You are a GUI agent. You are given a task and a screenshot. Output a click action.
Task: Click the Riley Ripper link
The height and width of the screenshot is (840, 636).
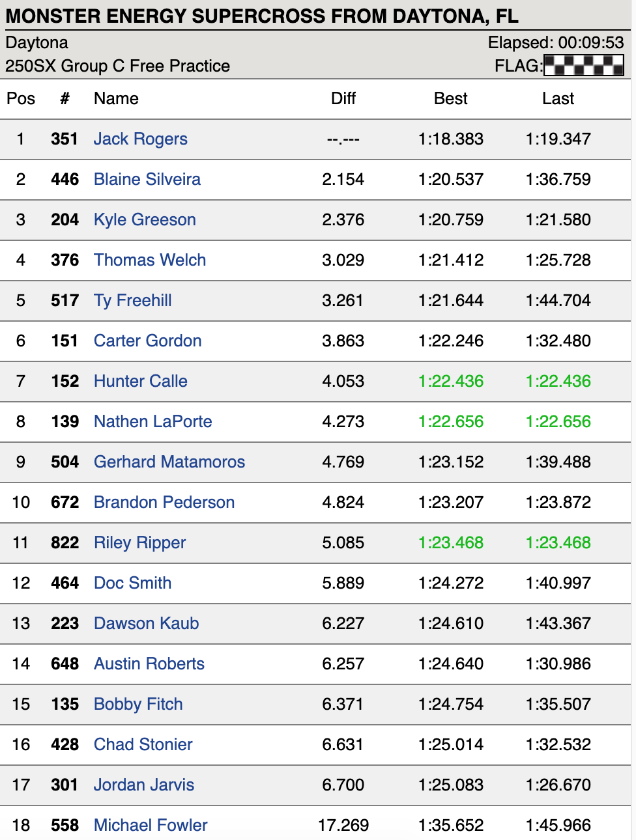pyautogui.click(x=139, y=542)
